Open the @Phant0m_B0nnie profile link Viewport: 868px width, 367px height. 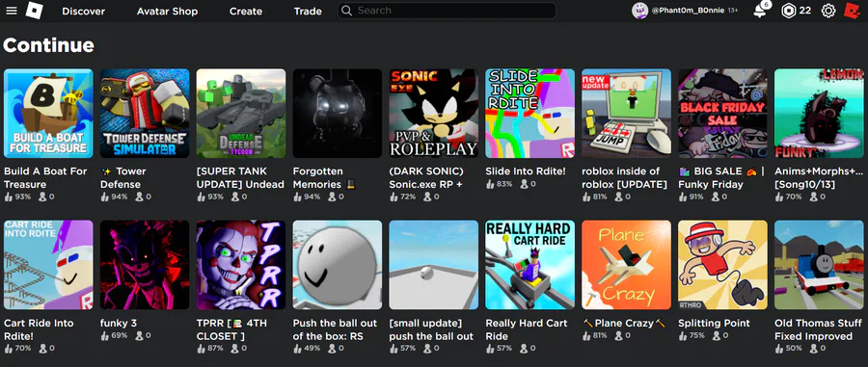[688, 11]
